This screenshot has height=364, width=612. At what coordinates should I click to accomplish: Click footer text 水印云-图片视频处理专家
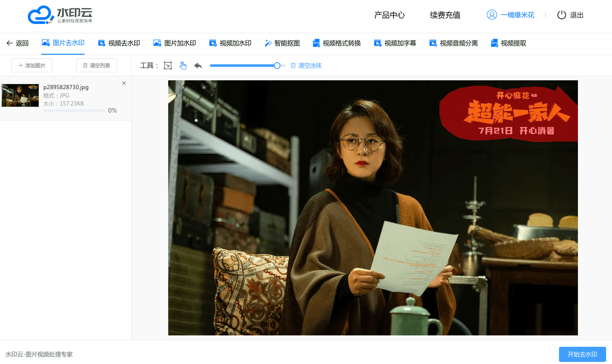point(39,354)
